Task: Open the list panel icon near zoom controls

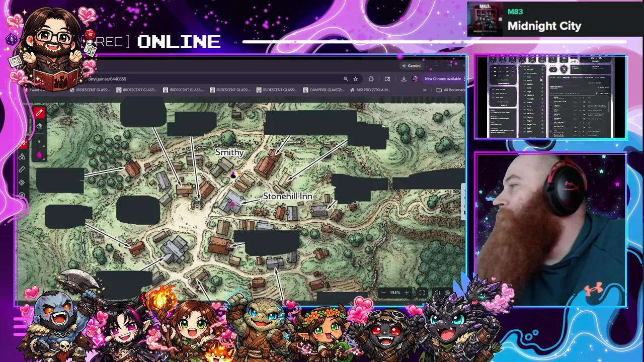Action: tap(447, 293)
